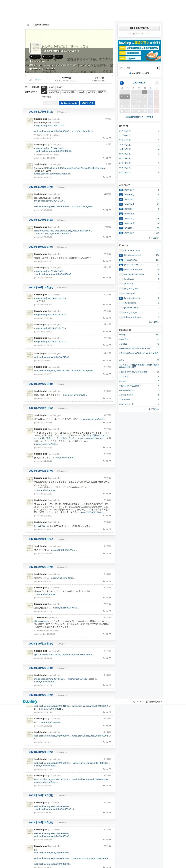Reply to tweet posted at 17:25:23
186x868 pixels.
[104, 581]
